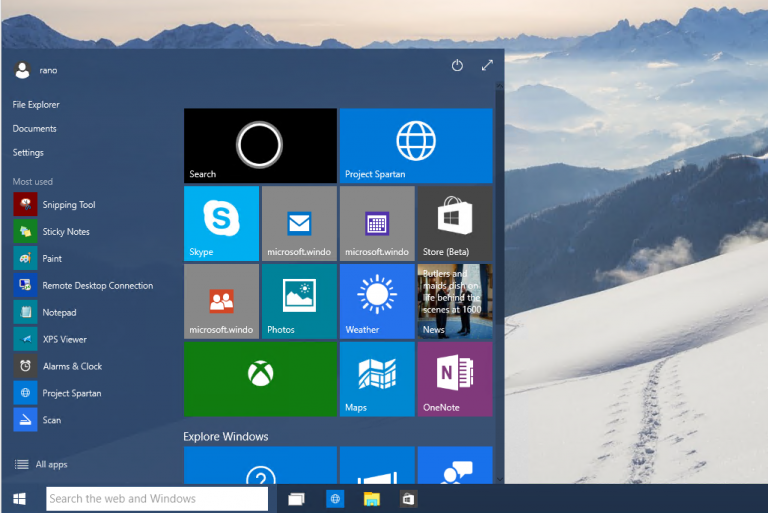Launch the Xbox green tile
The width and height of the screenshot is (768, 513).
[x=261, y=379]
